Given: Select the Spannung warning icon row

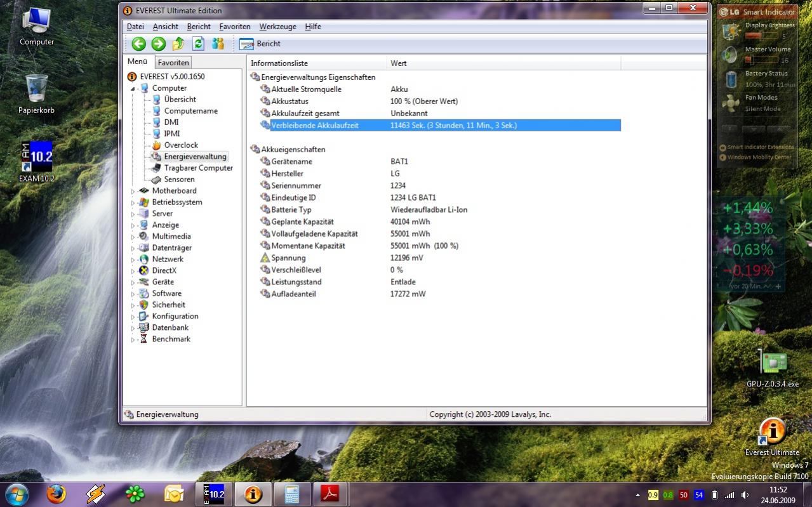Looking at the screenshot, I should (440, 258).
